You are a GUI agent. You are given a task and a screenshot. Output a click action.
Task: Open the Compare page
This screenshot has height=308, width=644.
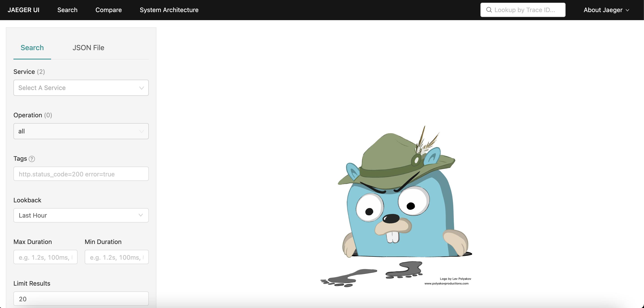(x=108, y=10)
